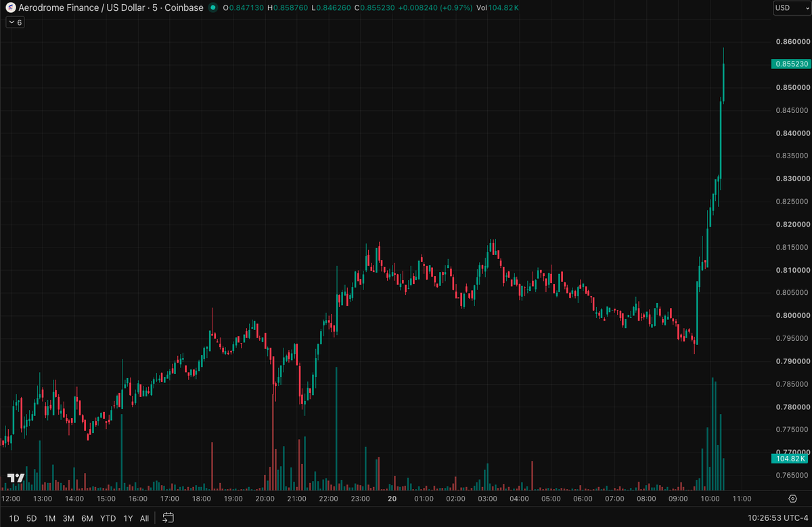
Task: Click the 0.815000 price axis label
Action: point(790,247)
